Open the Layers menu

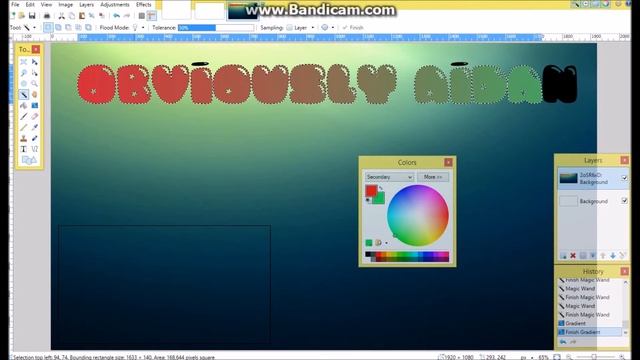click(x=86, y=4)
